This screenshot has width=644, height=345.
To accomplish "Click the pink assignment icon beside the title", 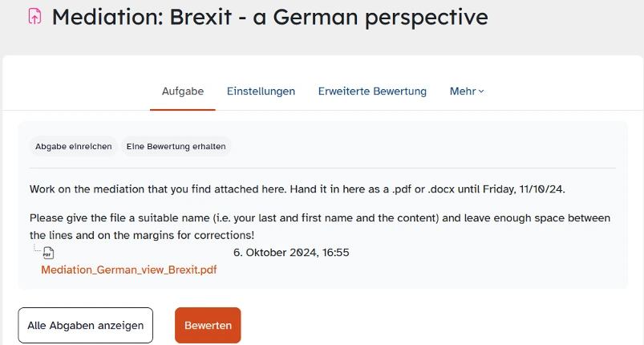I will [34, 16].
